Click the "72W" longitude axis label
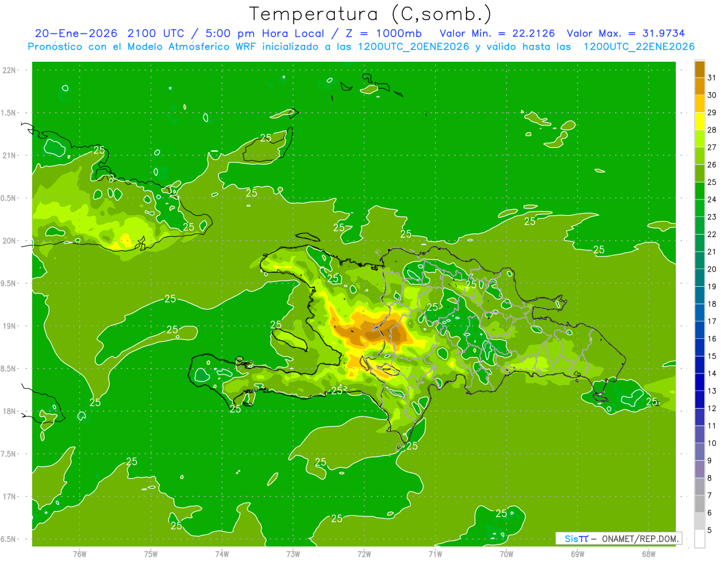 coord(364,554)
